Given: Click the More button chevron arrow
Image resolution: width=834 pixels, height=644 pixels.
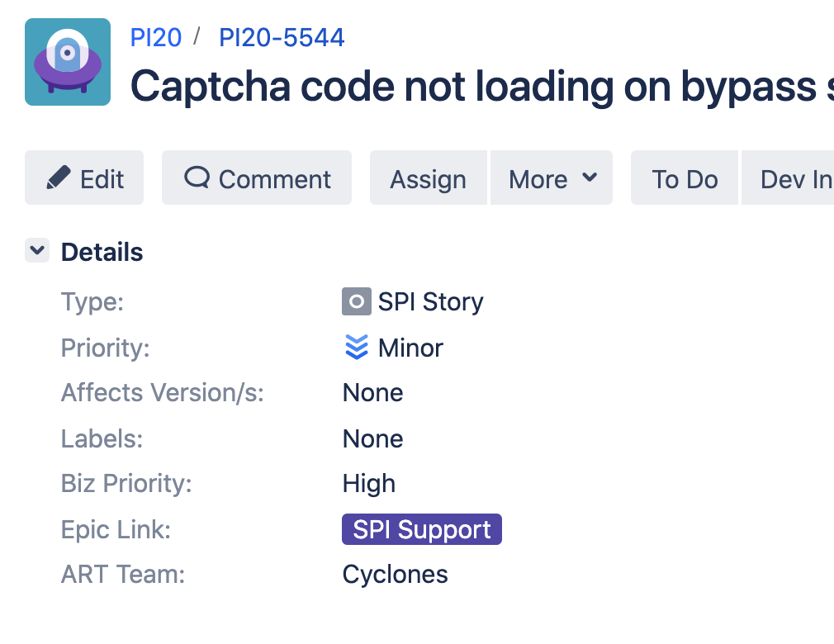Looking at the screenshot, I should (x=590, y=177).
